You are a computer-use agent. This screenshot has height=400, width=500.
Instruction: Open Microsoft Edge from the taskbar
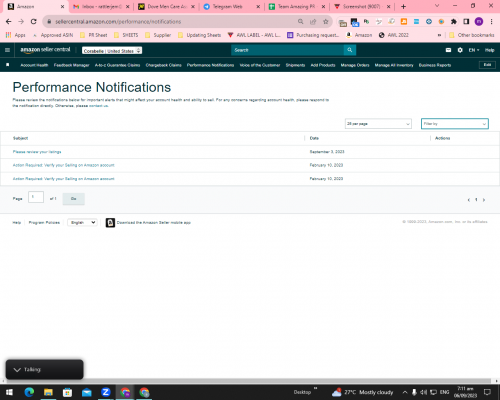click(x=29, y=392)
